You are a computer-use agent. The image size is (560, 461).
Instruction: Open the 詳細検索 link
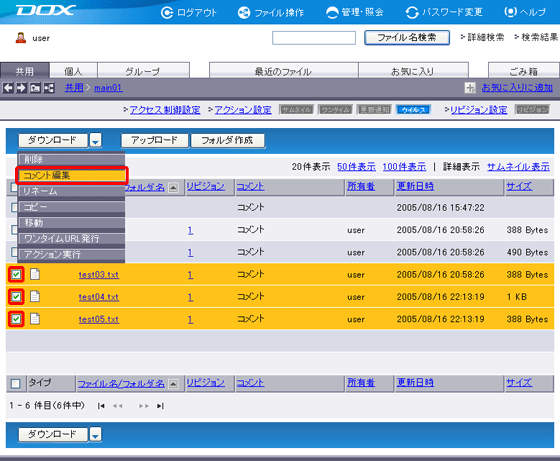coord(485,37)
